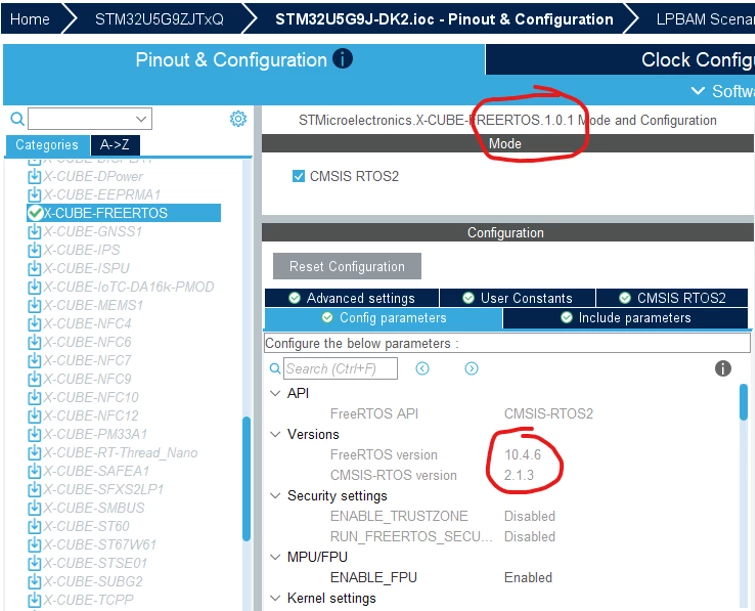This screenshot has height=611, width=755.
Task: Click the parameter search magnifier icon
Action: click(275, 369)
